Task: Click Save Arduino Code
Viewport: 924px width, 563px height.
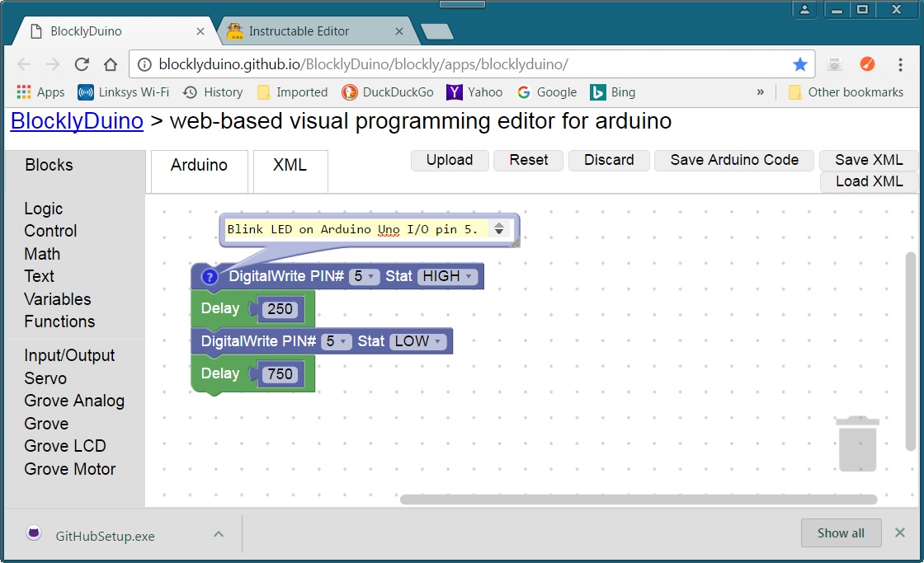Action: pos(733,160)
